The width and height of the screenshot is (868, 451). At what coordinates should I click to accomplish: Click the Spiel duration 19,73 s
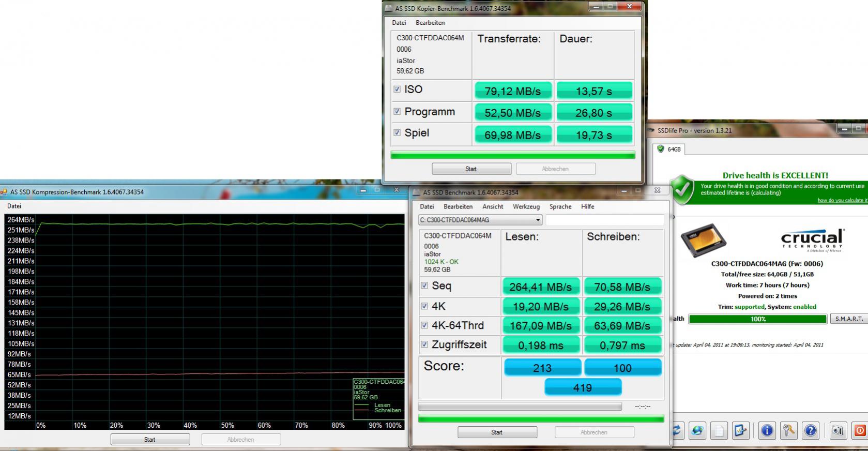[594, 135]
